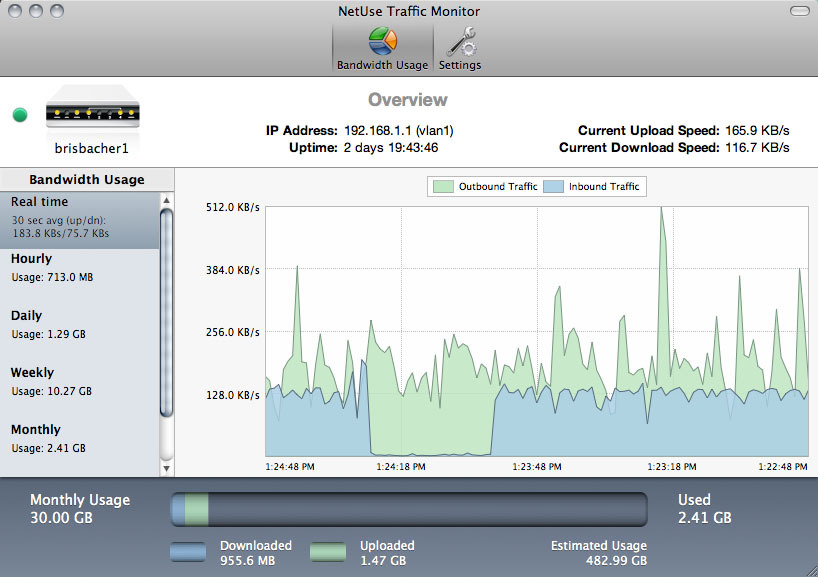This screenshot has width=818, height=577.
Task: Select the Monthly usage entry
Action: coord(80,438)
